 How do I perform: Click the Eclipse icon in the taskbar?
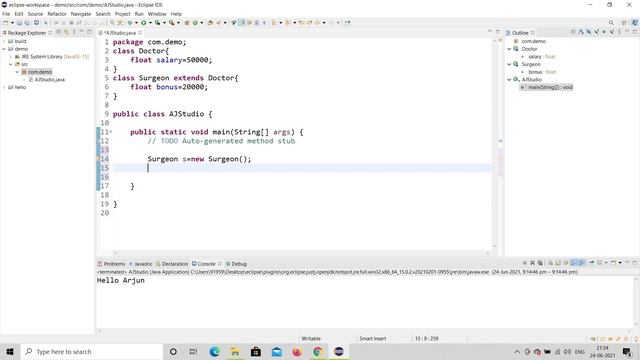[x=339, y=351]
